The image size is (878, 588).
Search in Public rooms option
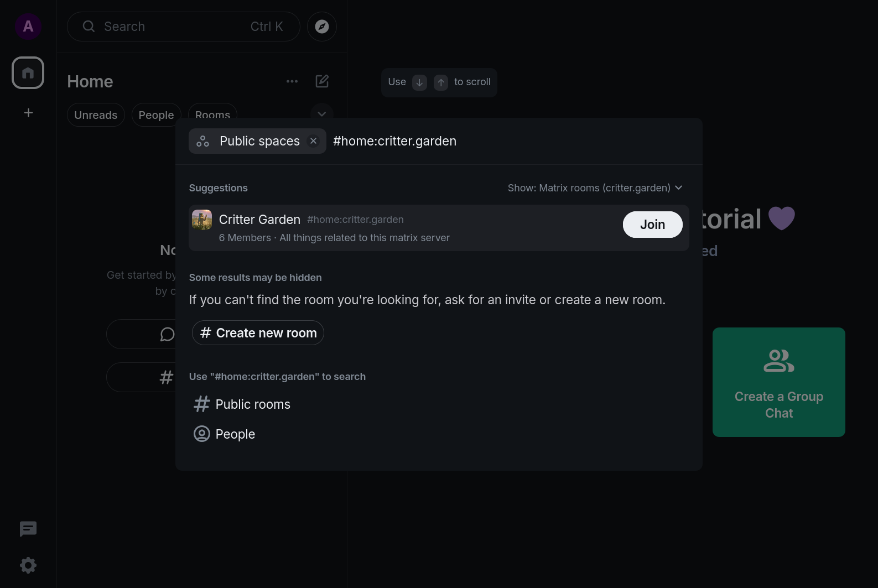242,404
